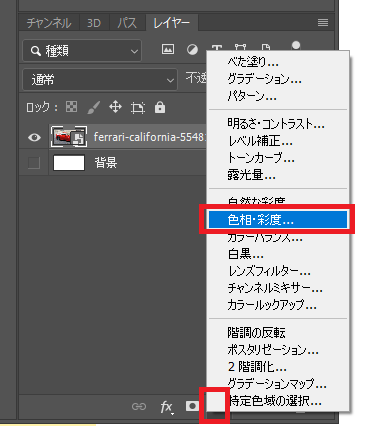Filter layers by adjustment layers icon
Image resolution: width=369 pixels, height=426 pixels.
click(x=192, y=50)
